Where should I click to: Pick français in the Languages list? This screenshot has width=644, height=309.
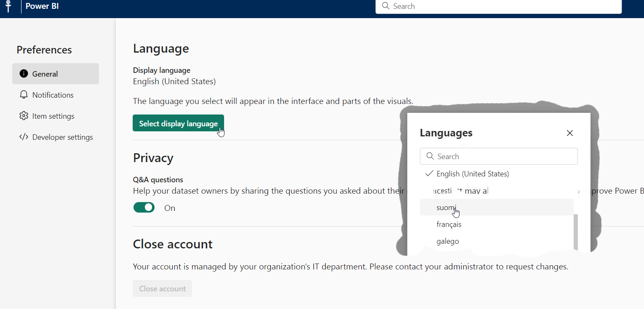point(449,224)
